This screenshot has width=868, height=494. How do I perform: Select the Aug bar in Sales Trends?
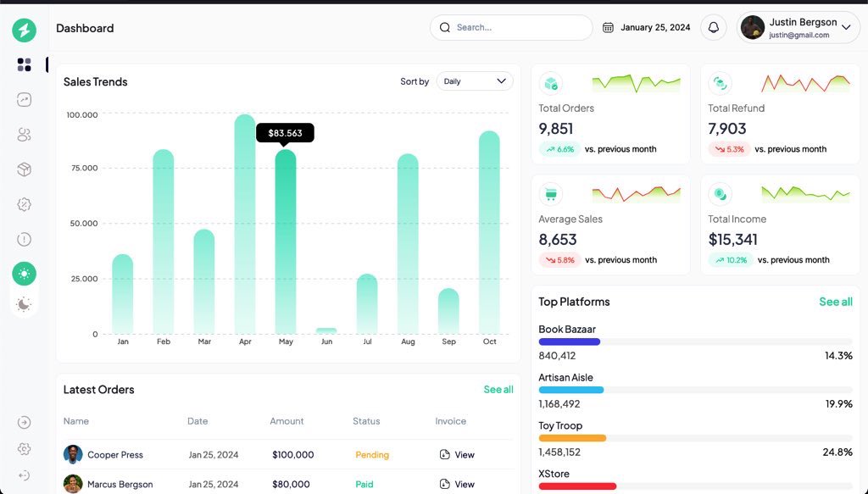[408, 243]
